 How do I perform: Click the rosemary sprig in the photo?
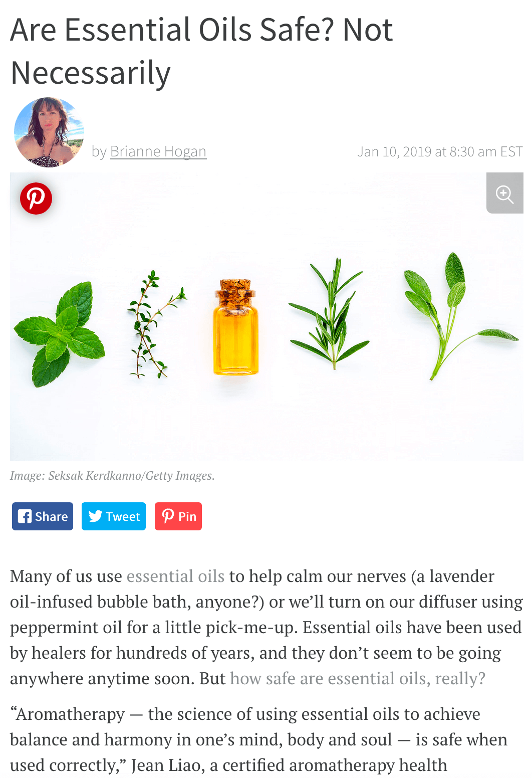tap(329, 313)
